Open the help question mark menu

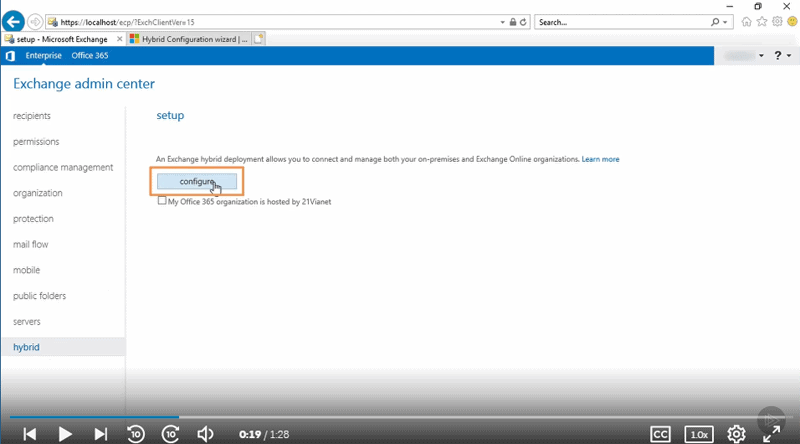coord(783,56)
